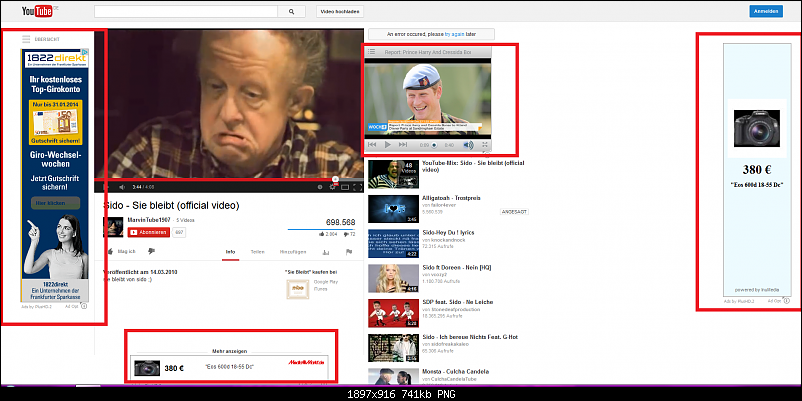Select the Teilen tab
The width and height of the screenshot is (802, 401).
[x=257, y=252]
